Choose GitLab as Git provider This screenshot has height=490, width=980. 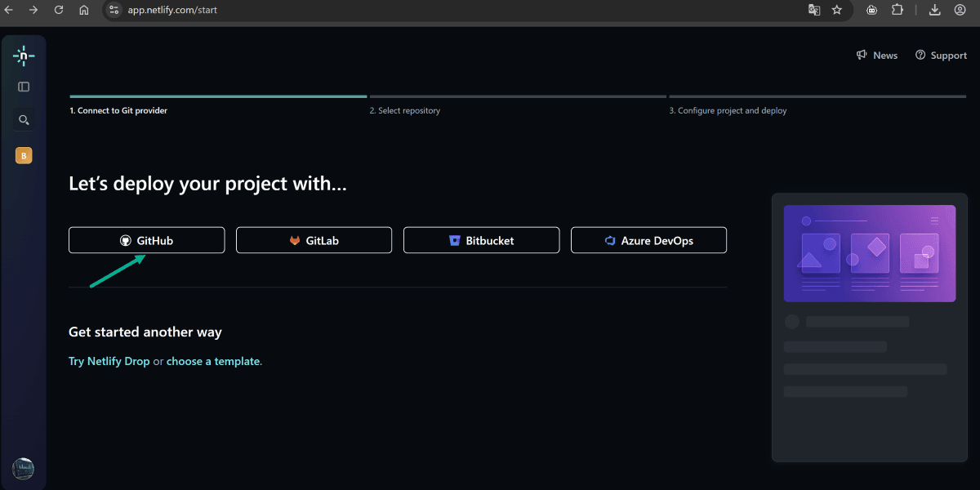point(314,241)
